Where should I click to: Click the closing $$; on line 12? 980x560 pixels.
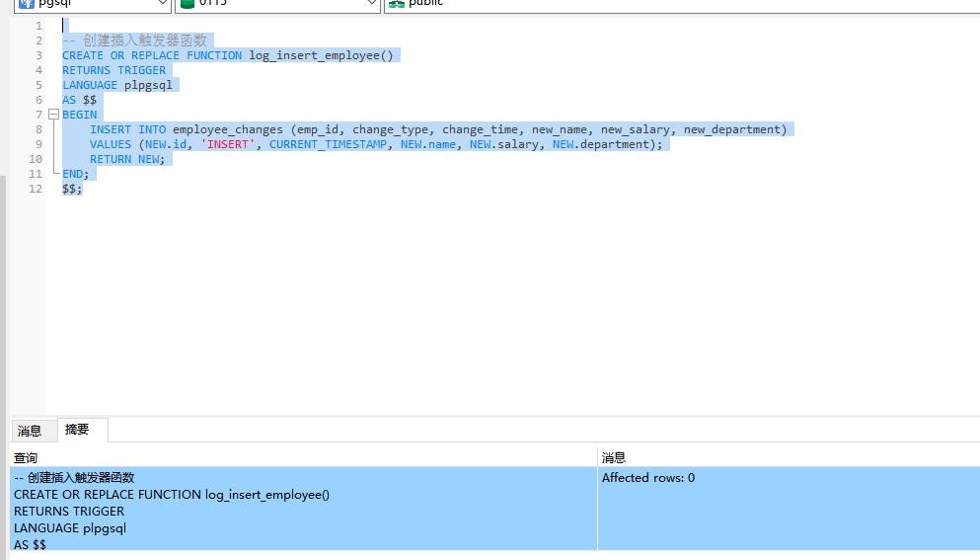pos(72,189)
